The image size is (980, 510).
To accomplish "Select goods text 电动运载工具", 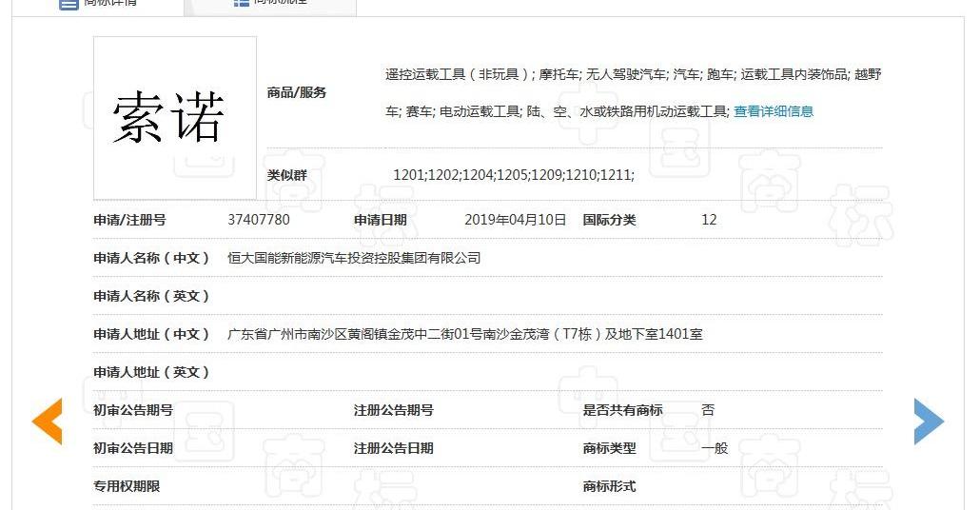I will (x=480, y=111).
